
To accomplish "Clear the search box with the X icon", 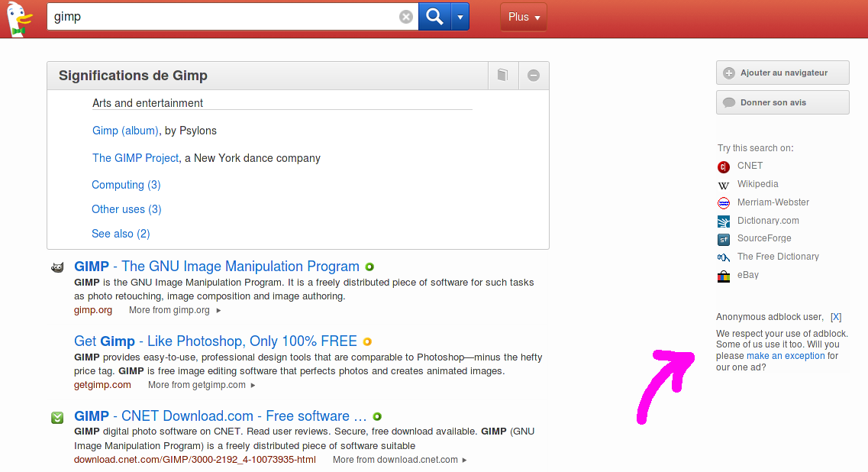I will tap(406, 17).
